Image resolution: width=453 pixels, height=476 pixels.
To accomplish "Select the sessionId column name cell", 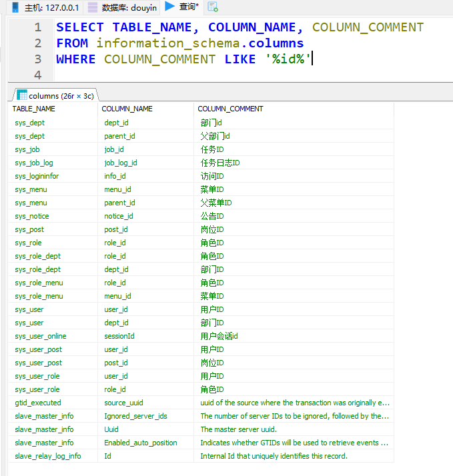I will pos(119,336).
